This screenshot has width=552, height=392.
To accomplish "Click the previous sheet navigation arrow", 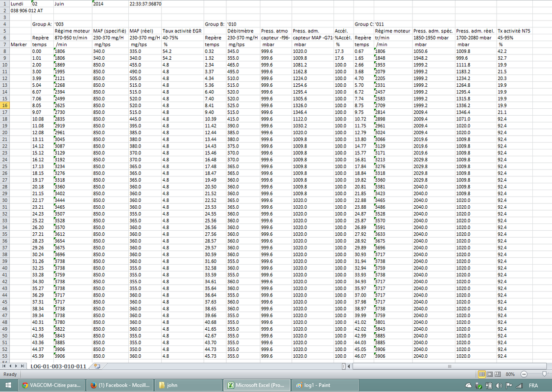I will [10, 367].
